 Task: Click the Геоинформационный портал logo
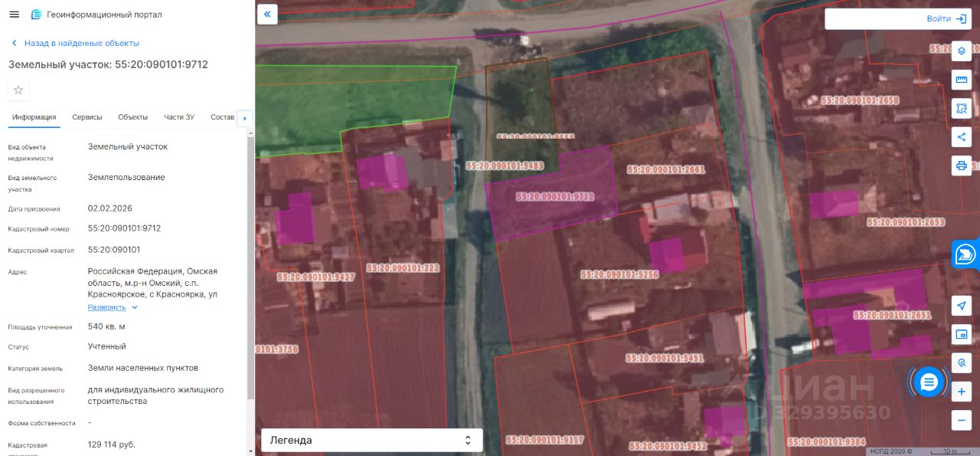[96, 15]
